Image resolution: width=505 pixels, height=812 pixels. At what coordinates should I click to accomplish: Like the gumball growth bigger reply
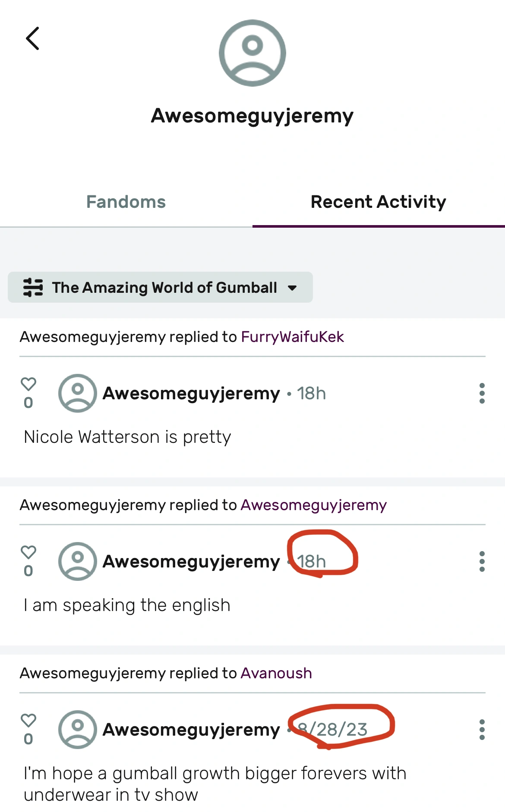pyautogui.click(x=28, y=720)
